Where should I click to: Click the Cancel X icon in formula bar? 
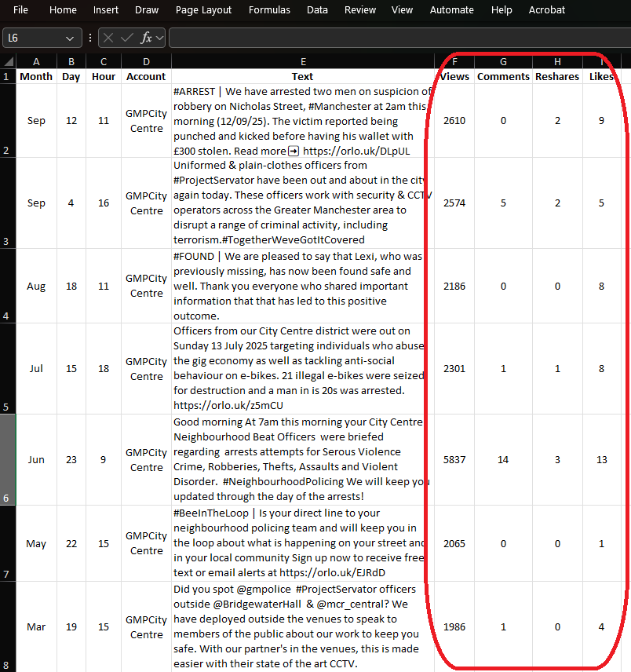(108, 38)
